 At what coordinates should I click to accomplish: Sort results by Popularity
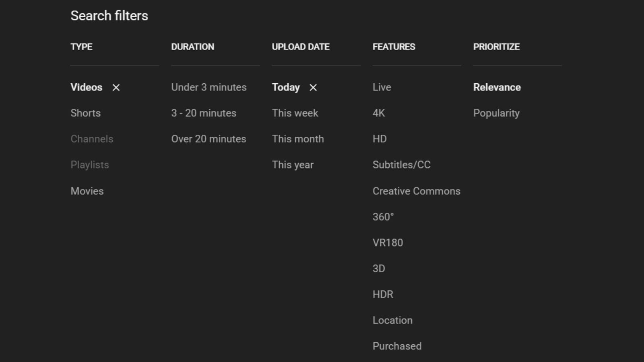pos(496,113)
